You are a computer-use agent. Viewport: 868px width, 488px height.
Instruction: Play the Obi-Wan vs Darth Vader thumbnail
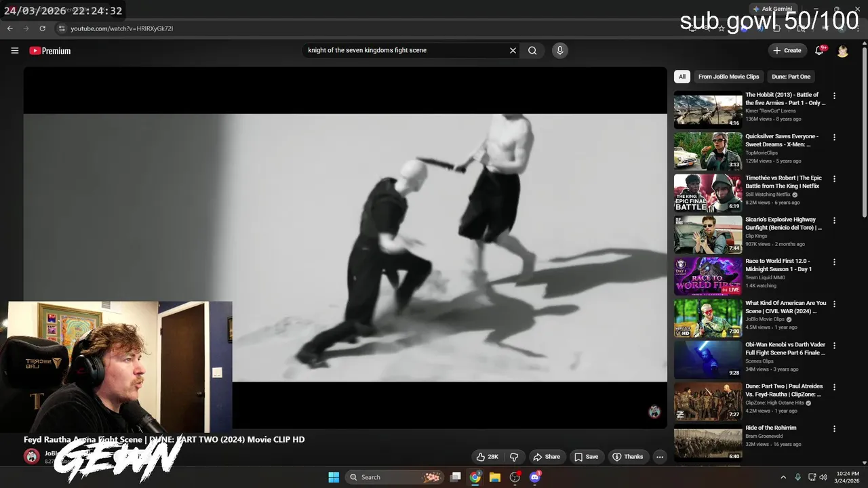pos(708,359)
